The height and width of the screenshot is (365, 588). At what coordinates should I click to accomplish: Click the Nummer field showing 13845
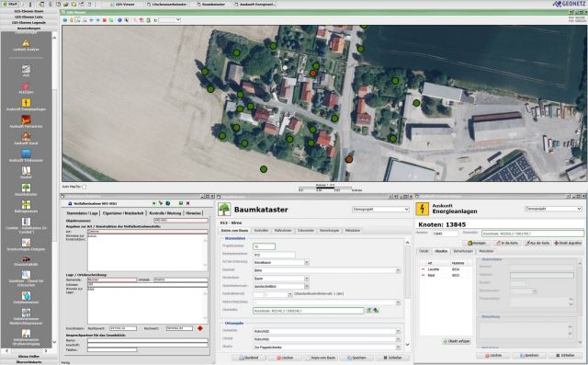pos(445,234)
